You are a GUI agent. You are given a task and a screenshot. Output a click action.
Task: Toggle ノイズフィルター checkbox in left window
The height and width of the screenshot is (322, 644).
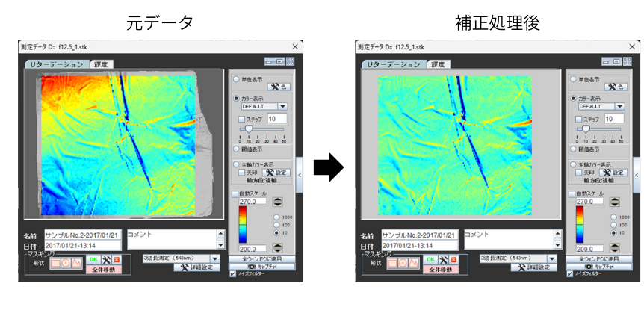(x=234, y=274)
